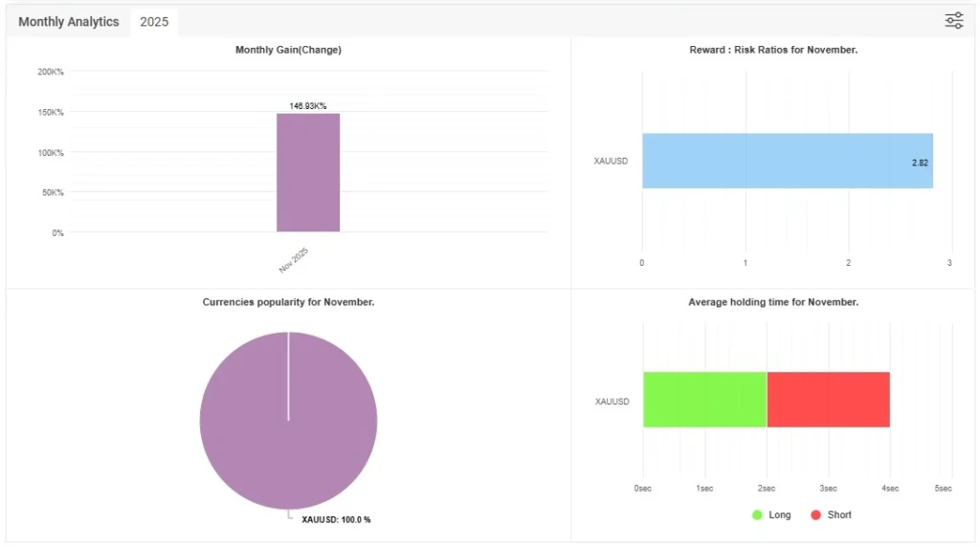Toggle the Short series legend text
The height and width of the screenshot is (547, 980).
839,514
